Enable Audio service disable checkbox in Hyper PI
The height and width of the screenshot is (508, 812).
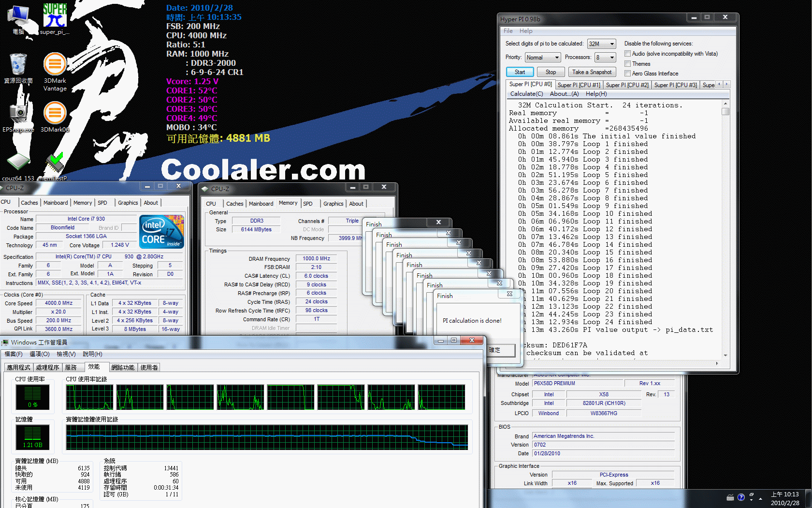click(627, 54)
